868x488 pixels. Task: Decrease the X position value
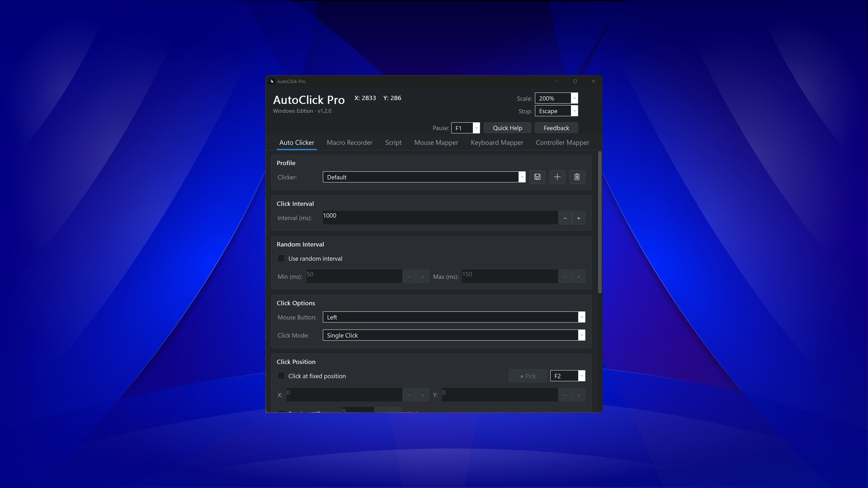pyautogui.click(x=409, y=395)
